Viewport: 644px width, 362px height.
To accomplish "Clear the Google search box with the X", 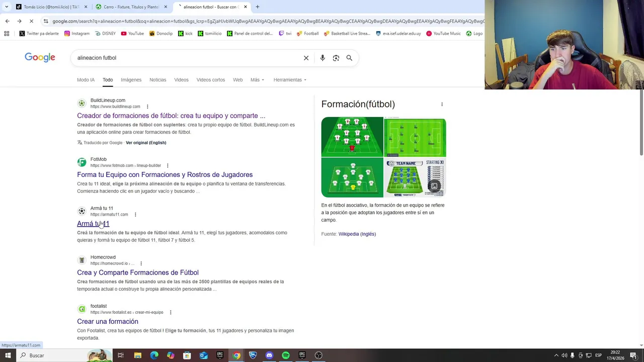I will [306, 58].
